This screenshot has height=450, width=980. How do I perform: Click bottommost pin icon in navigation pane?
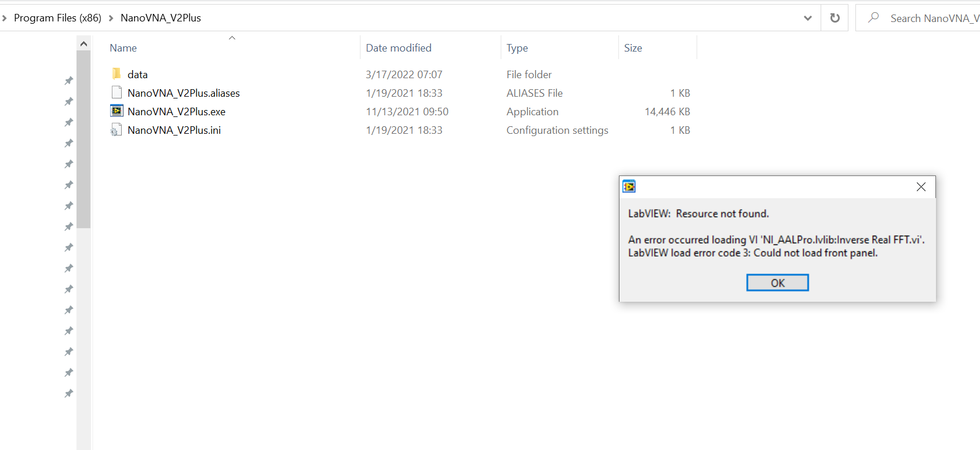tap(68, 393)
